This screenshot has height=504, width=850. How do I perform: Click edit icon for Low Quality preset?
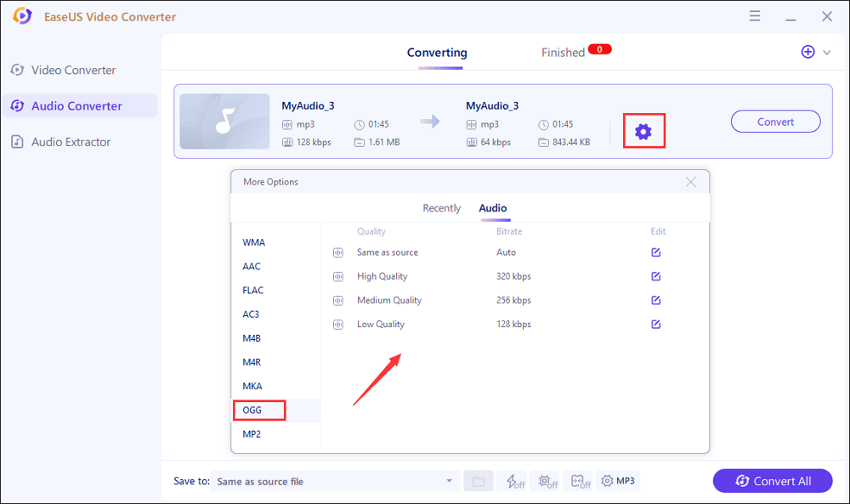(x=655, y=324)
